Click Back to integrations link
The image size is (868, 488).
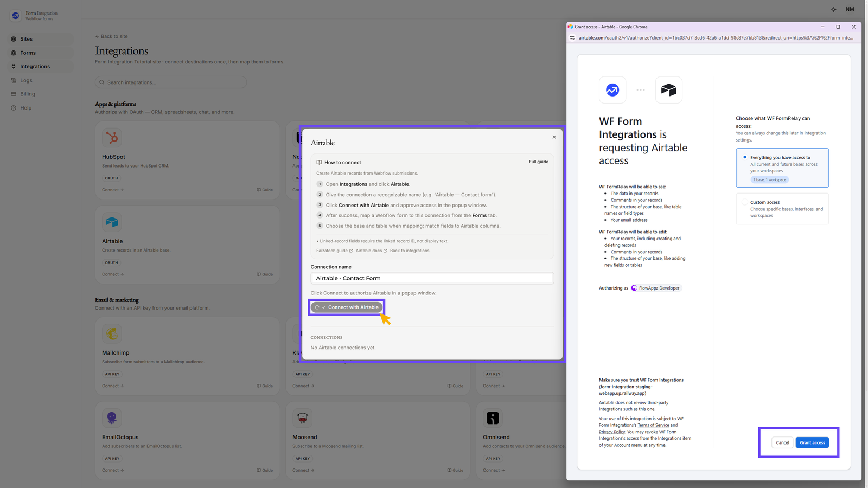[410, 251]
